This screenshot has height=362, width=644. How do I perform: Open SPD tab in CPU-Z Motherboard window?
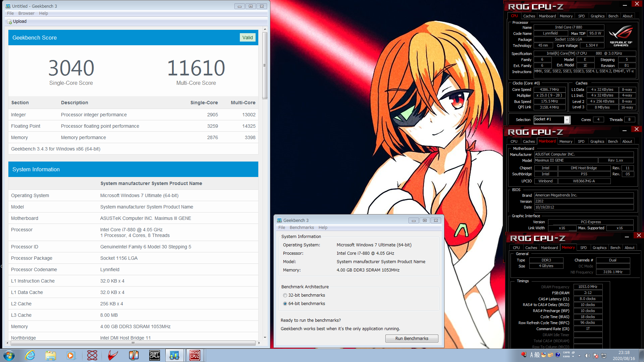point(581,141)
